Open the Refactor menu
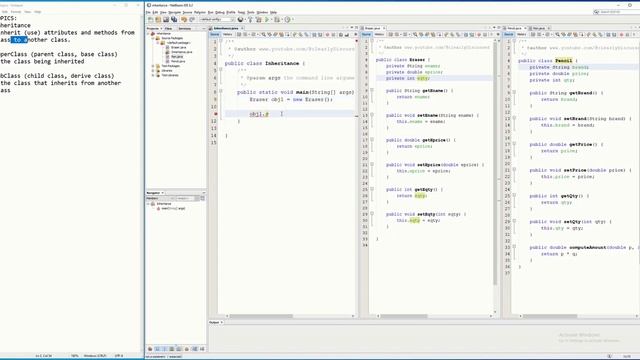The width and height of the screenshot is (640, 360). pyautogui.click(x=200, y=13)
